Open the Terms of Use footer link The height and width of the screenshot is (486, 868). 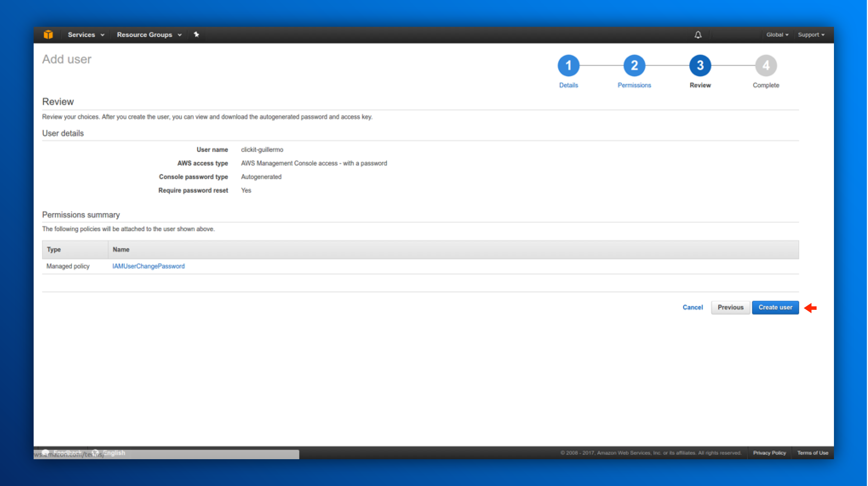pos(812,453)
